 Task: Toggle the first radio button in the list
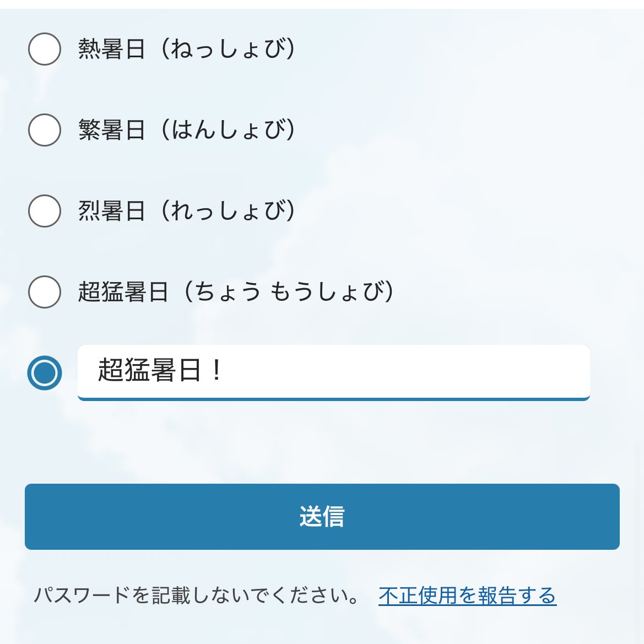[44, 49]
